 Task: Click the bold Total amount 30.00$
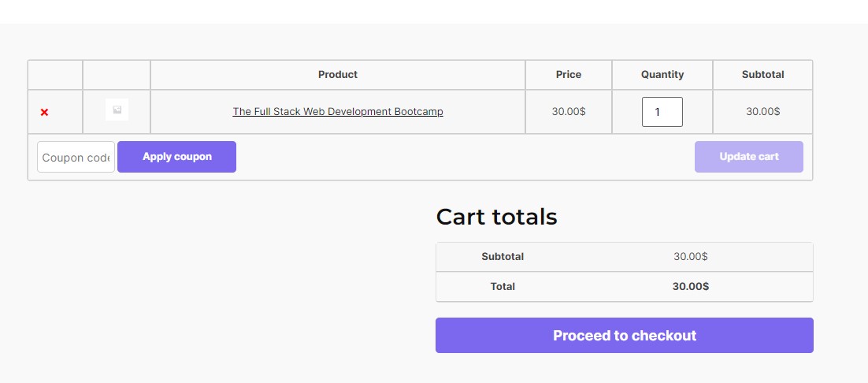coord(690,287)
